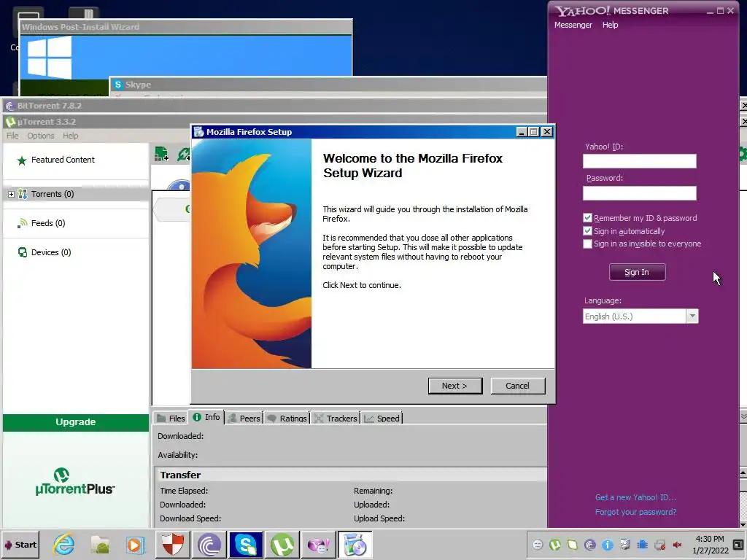This screenshot has height=560, width=747.
Task: Click the BitTorrent 7.8.2 title bar
Action: (275, 106)
